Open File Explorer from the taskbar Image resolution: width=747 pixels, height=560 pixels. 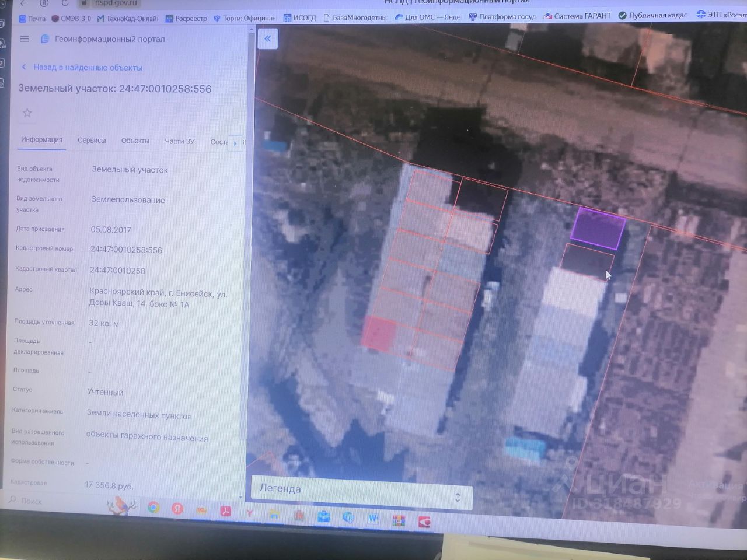pos(274,514)
